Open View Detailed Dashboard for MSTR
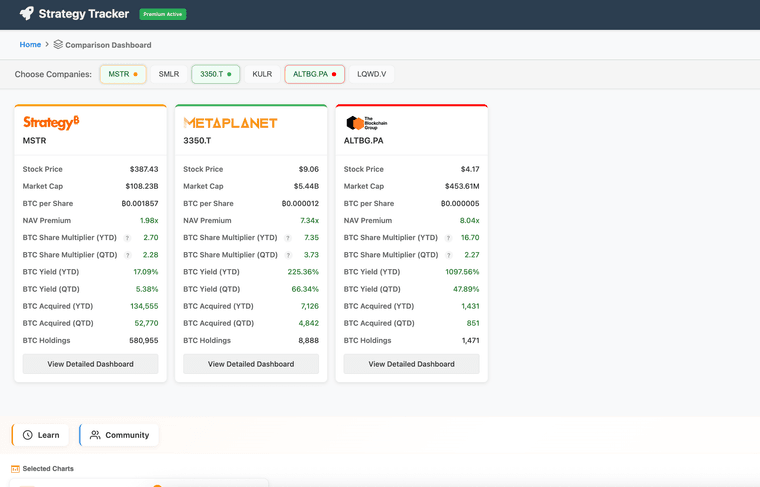760x487 pixels. pos(91,364)
